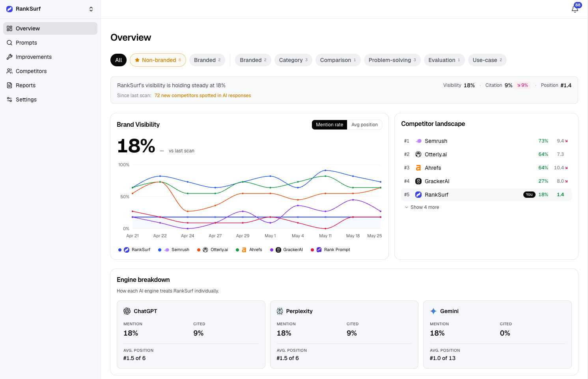Open the Prompts page
The image size is (588, 379).
click(x=50, y=43)
